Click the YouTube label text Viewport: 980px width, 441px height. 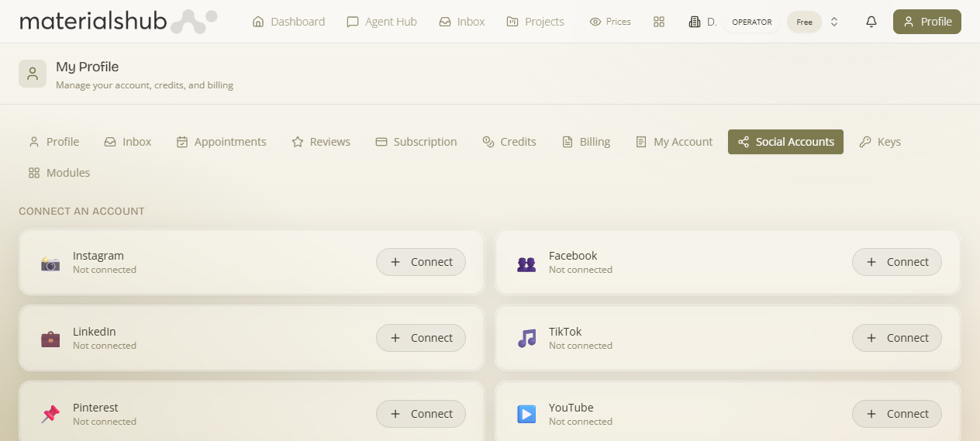(x=571, y=408)
